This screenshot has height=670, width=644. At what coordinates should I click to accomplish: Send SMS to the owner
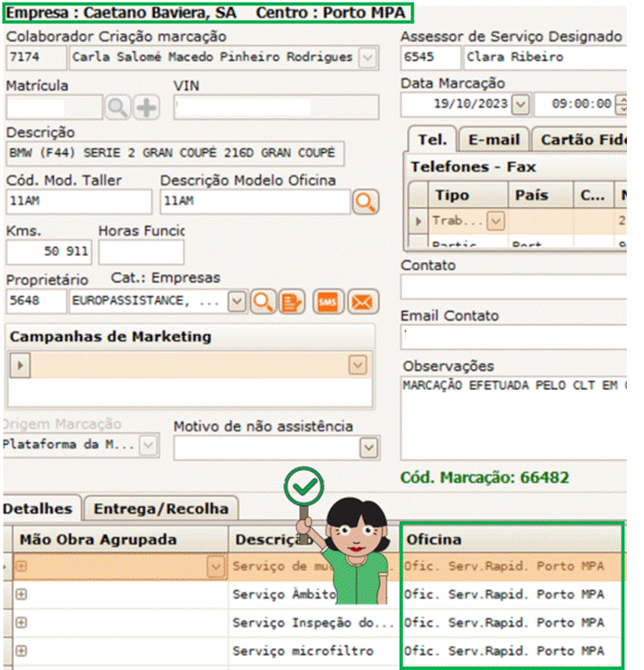click(328, 302)
